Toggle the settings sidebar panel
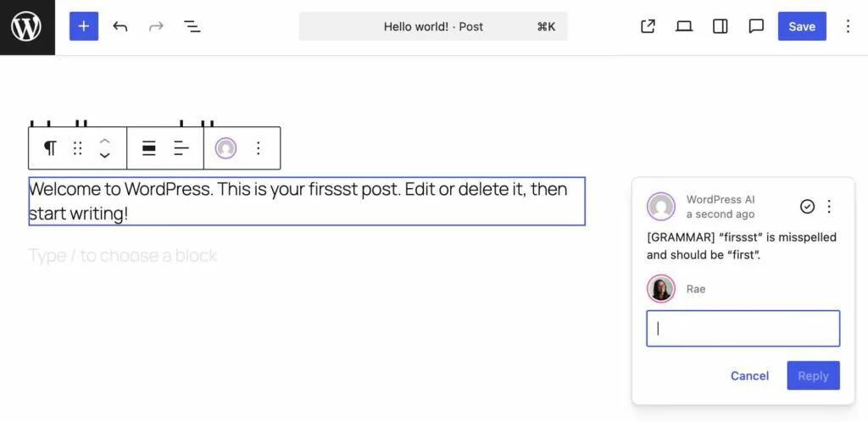Screen dimensions: 868x422 (x=721, y=26)
